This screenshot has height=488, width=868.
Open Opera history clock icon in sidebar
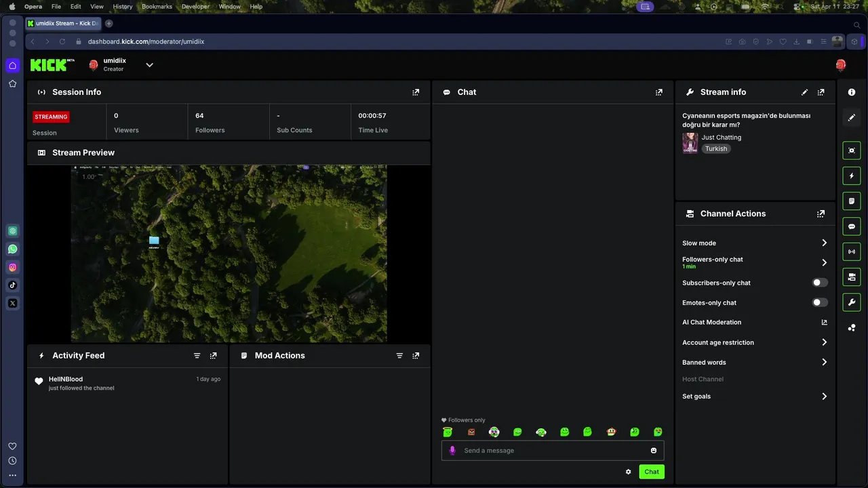(12, 461)
